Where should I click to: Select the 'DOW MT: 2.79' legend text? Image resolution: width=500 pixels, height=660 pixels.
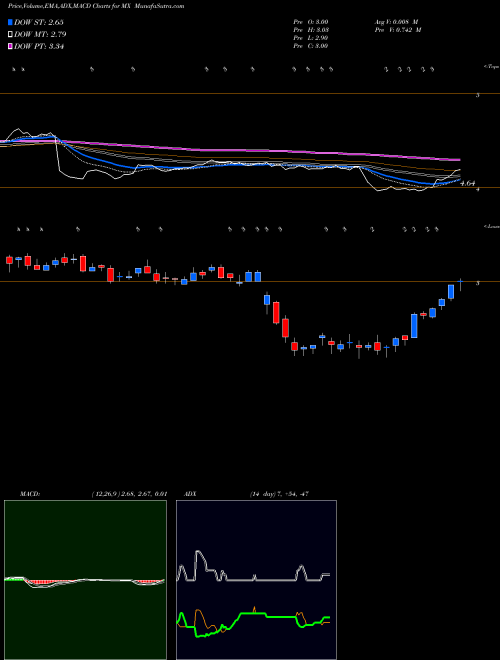pos(40,34)
